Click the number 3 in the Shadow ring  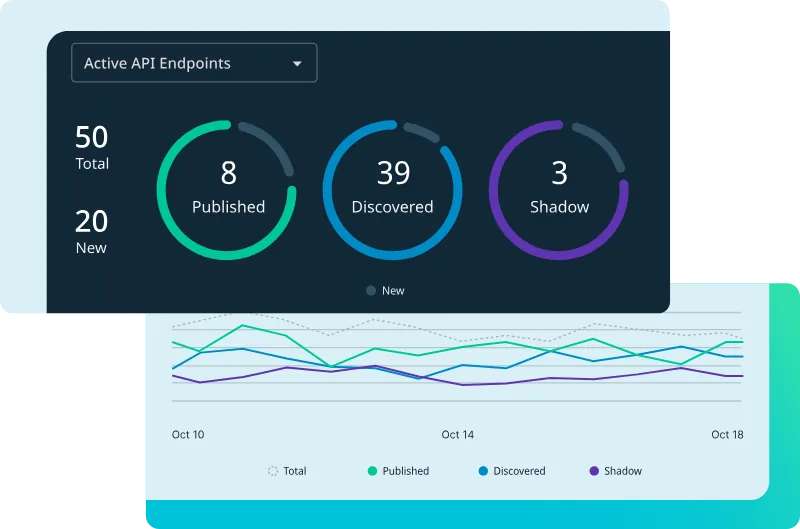pos(559,173)
